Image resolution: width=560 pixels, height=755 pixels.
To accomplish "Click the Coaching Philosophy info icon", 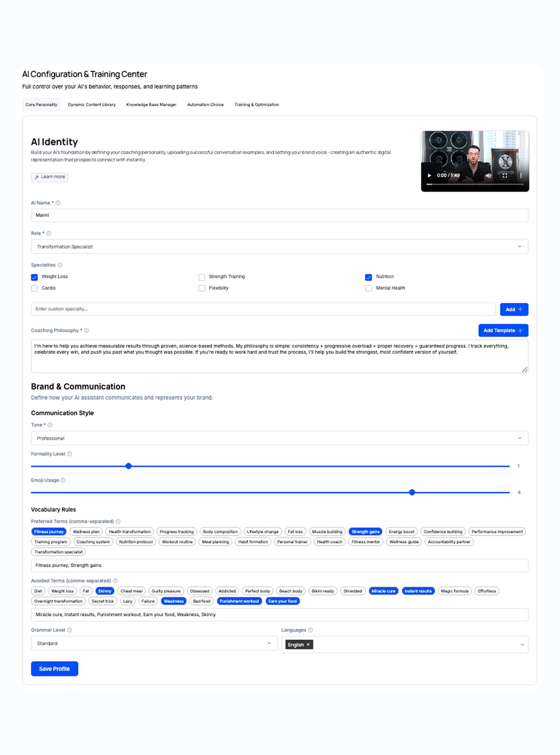I will [86, 331].
